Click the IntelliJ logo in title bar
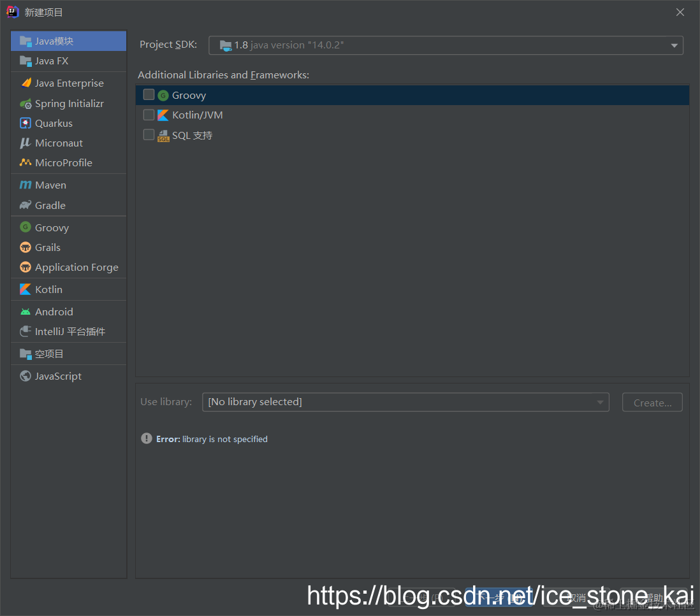The height and width of the screenshot is (616, 700). tap(13, 11)
